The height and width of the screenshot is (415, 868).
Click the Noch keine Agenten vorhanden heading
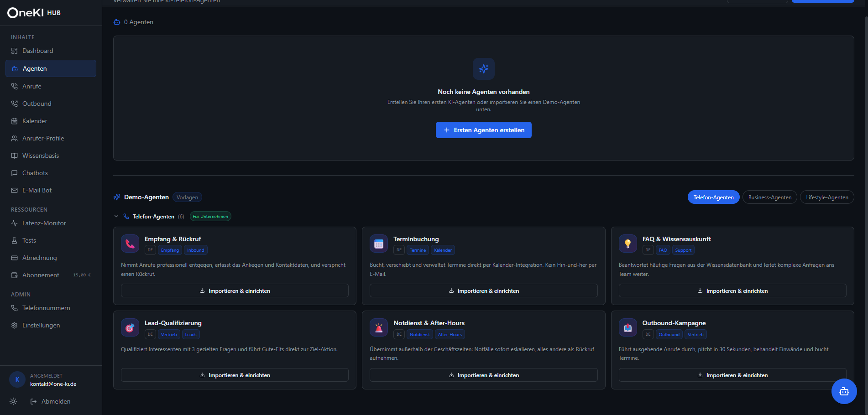point(483,92)
